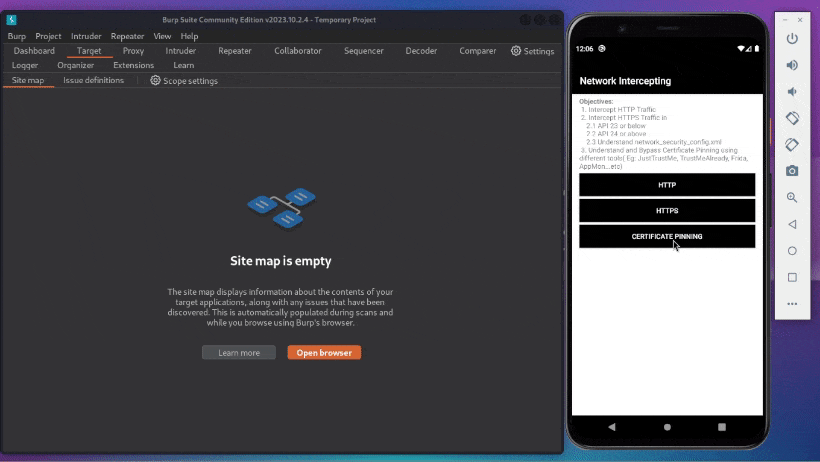Open the Organizer tab
The image size is (820, 462).
click(75, 65)
